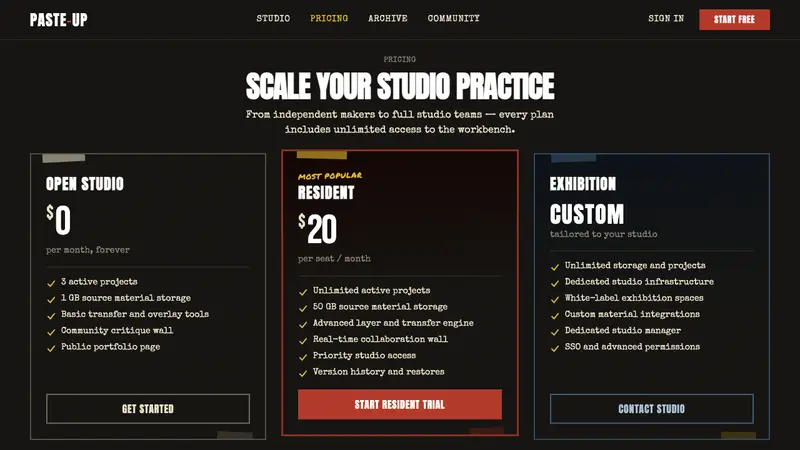Click the Contact Studio button
Image resolution: width=800 pixels, height=450 pixels.
652,409
